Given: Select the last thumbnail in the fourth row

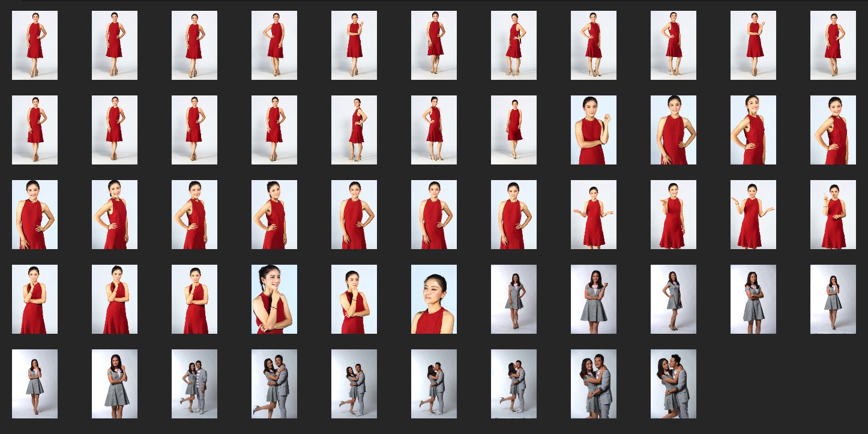Looking at the screenshot, I should point(833,300).
